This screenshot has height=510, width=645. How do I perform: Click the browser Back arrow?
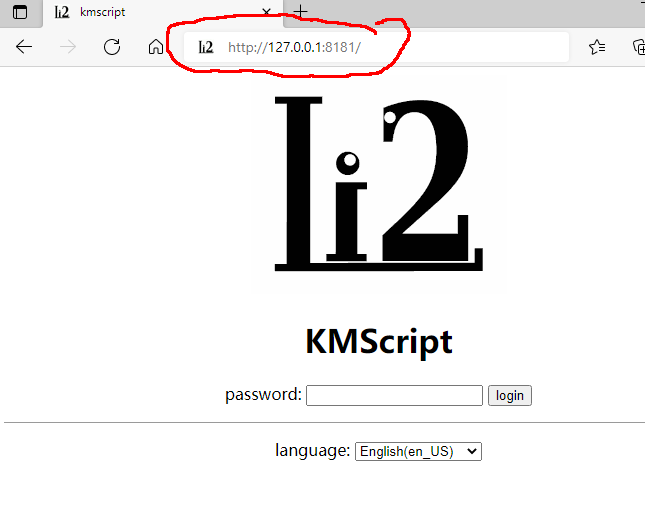[x=24, y=47]
